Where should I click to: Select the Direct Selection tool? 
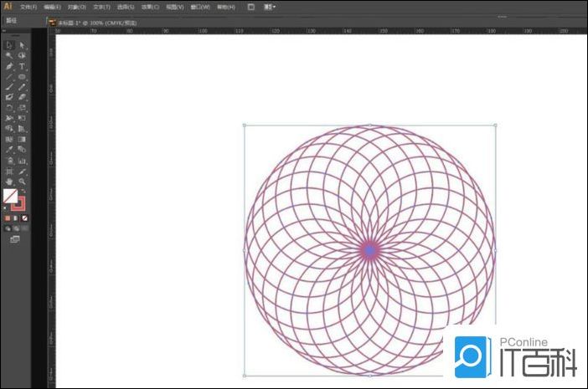pos(23,44)
